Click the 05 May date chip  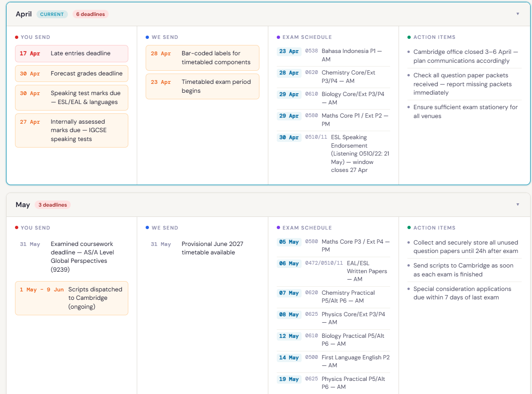(x=289, y=242)
